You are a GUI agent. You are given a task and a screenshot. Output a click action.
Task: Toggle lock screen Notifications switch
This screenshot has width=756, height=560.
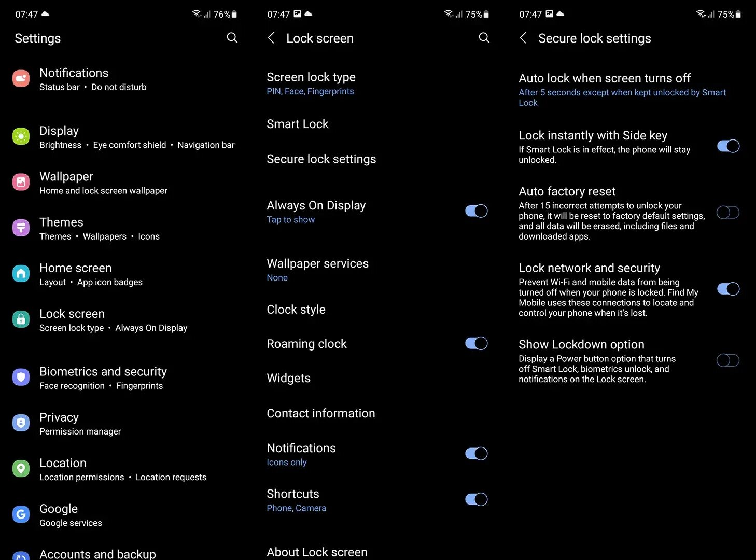(x=477, y=454)
